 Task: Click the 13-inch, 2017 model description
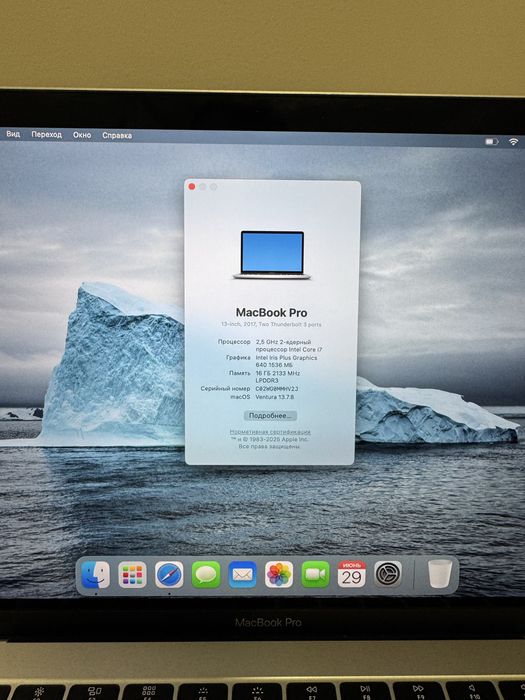click(271, 325)
